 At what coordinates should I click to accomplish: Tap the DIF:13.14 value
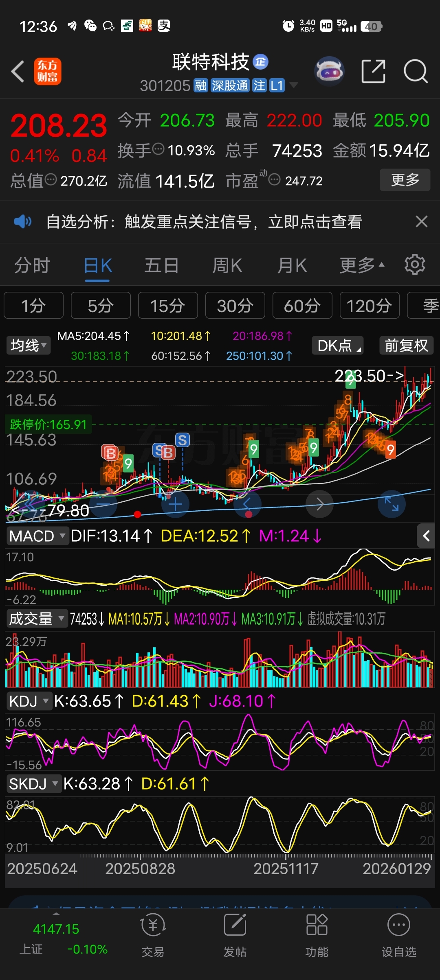(111, 536)
